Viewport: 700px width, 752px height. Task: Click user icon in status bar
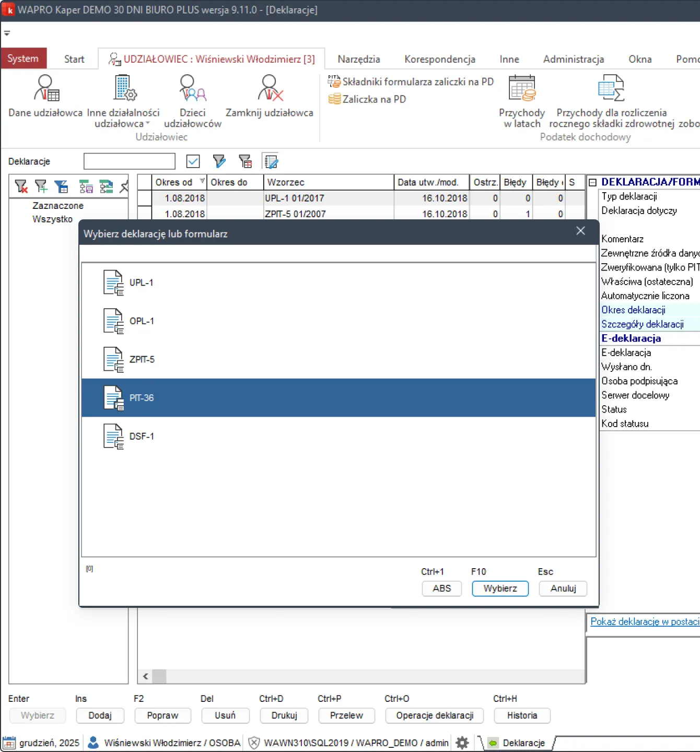[94, 743]
